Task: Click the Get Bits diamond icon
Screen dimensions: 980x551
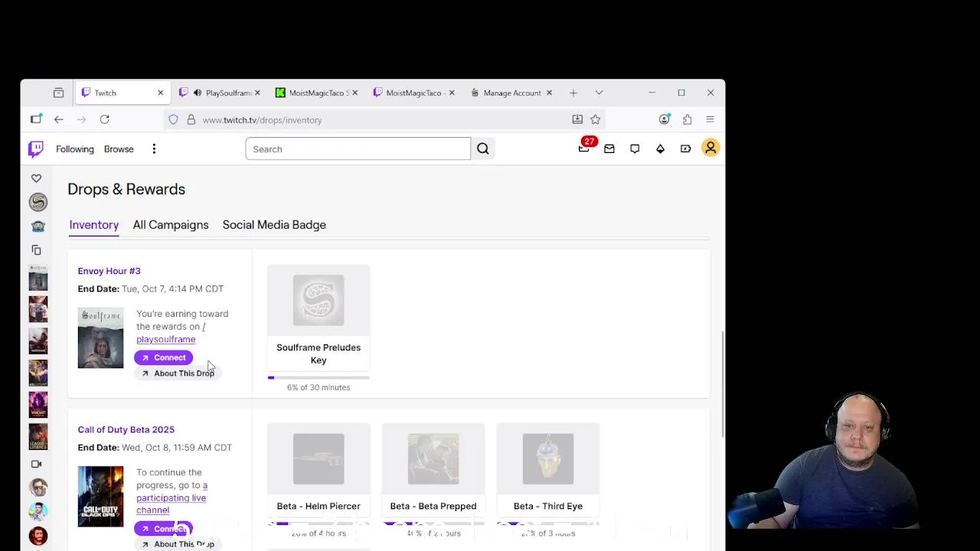Action: 660,149
